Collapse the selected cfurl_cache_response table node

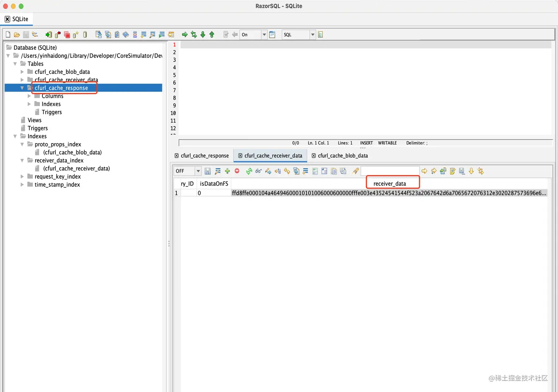pyautogui.click(x=22, y=88)
